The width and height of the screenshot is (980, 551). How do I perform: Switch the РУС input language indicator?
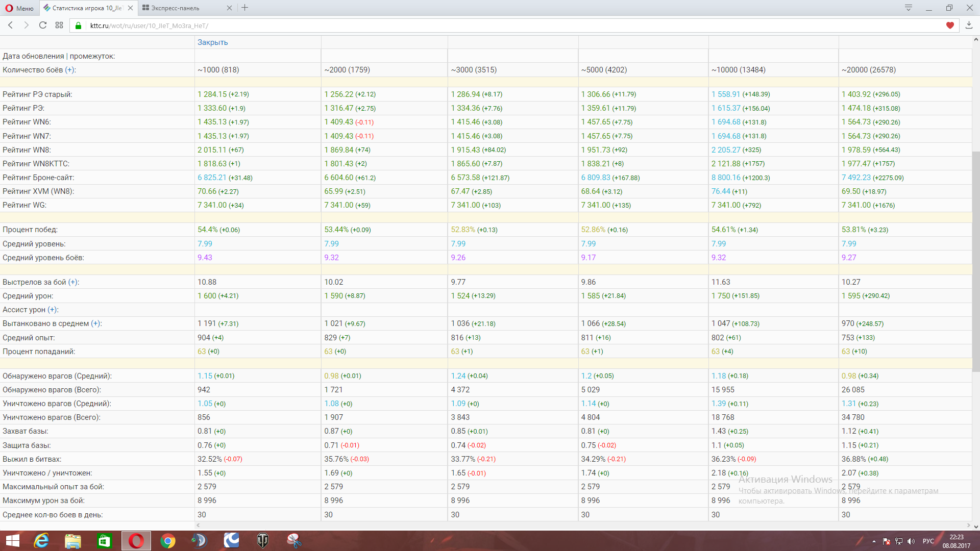point(928,541)
